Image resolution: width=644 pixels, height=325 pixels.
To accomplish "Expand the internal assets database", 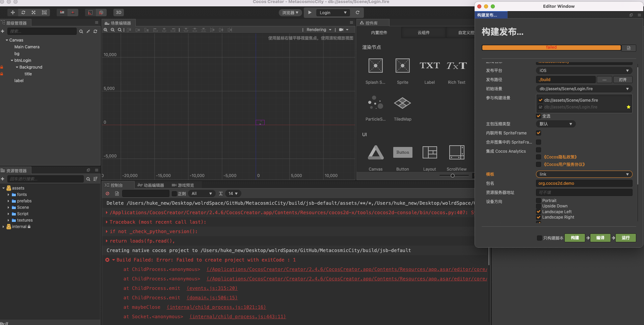I will tap(3, 227).
